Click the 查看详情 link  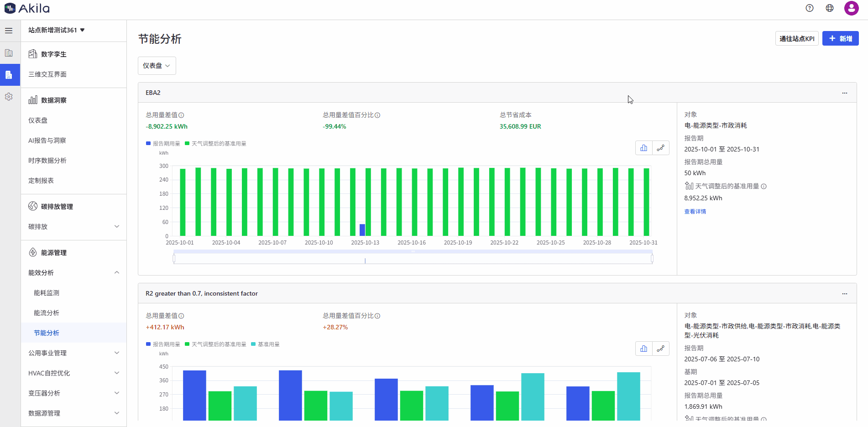pyautogui.click(x=695, y=212)
